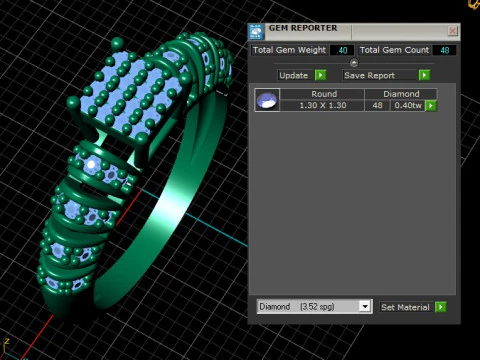The image size is (480, 360).
Task: Click the 'Total Gem Weight' label
Action: tap(289, 50)
